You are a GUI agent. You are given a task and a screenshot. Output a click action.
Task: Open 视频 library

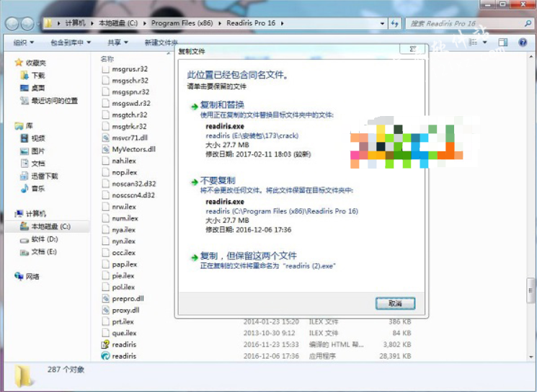coord(38,138)
